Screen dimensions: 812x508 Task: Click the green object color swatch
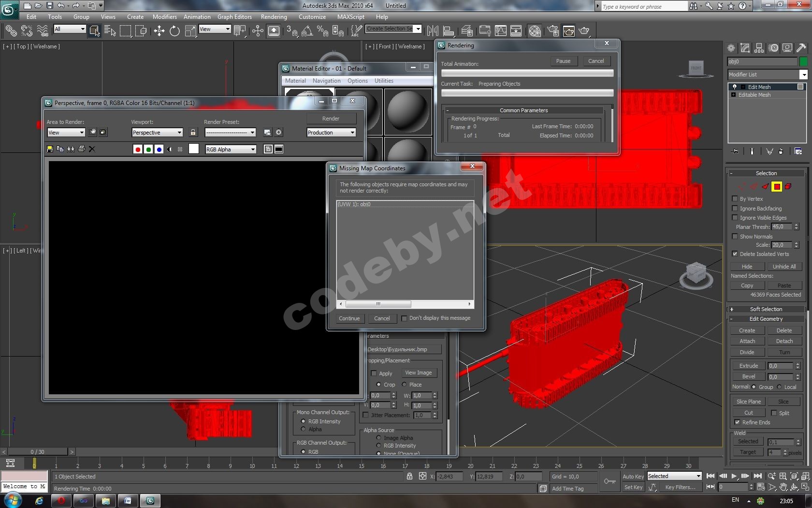[803, 61]
